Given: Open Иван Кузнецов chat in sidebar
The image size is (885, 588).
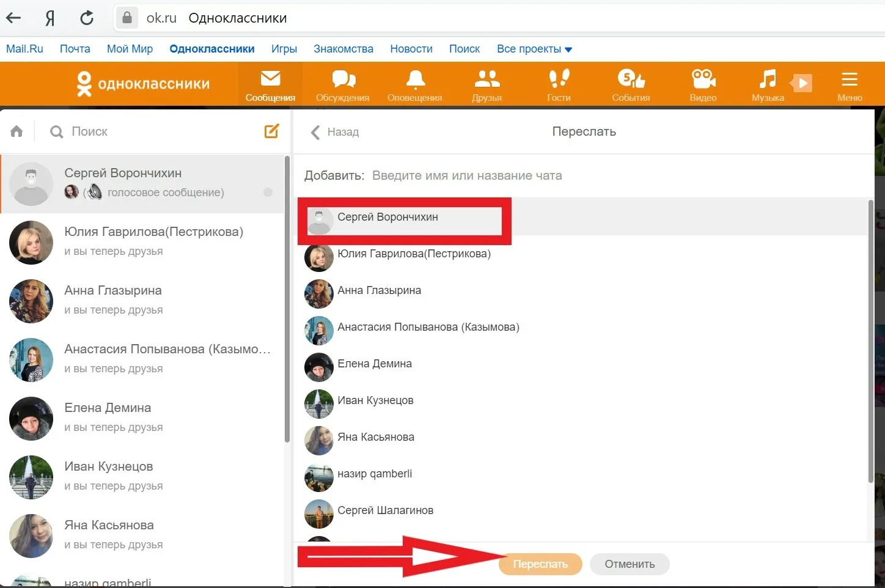Looking at the screenshot, I should [142, 477].
